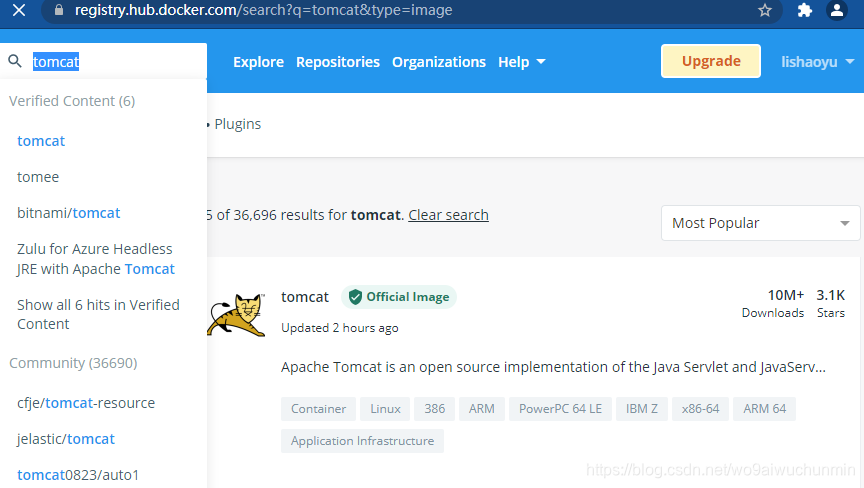Image resolution: width=864 pixels, height=488 pixels.
Task: Show all 6 hits in Verified Content
Action: coord(99,314)
